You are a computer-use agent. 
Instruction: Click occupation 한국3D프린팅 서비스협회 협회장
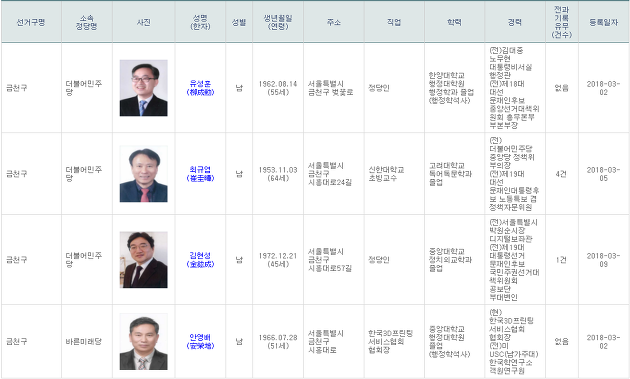tap(390, 342)
